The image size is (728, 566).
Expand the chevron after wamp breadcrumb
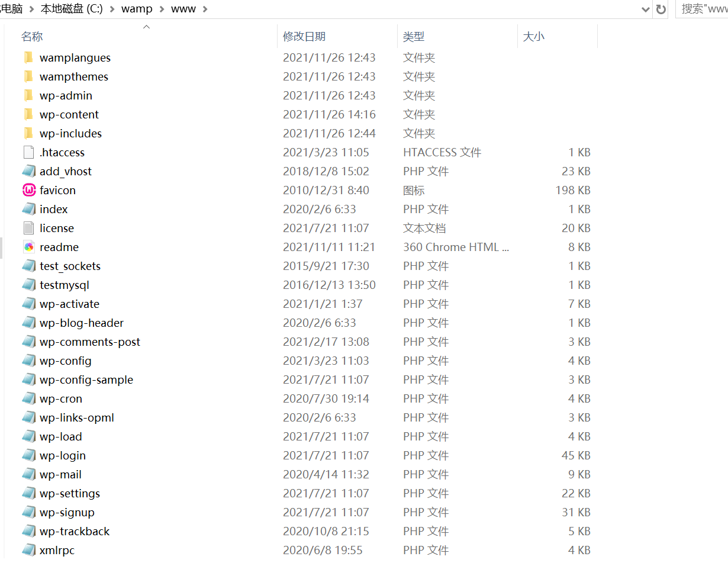pyautogui.click(x=162, y=9)
